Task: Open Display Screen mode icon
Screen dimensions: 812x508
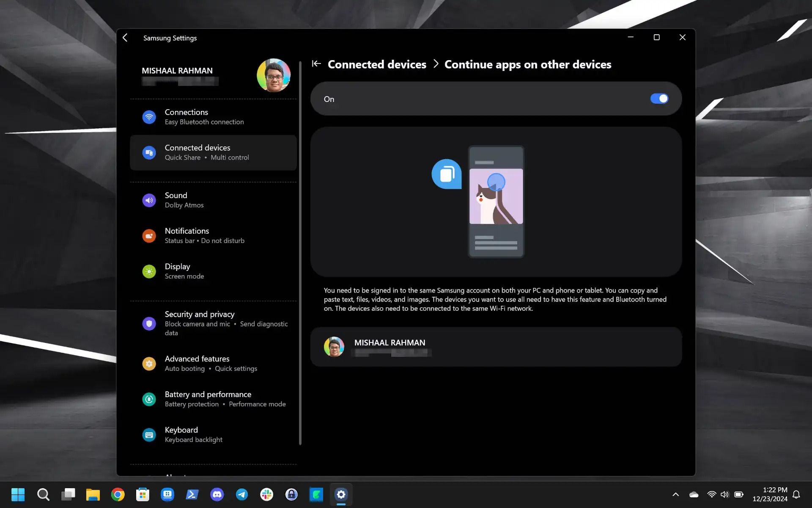Action: pyautogui.click(x=149, y=271)
